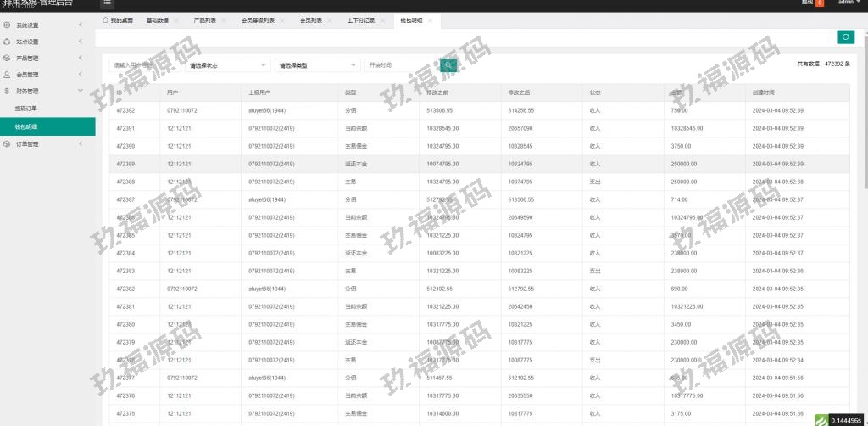The width and height of the screenshot is (868, 426).
Task: Click the 会员管理 user icon in sidebar
Action: tap(8, 75)
